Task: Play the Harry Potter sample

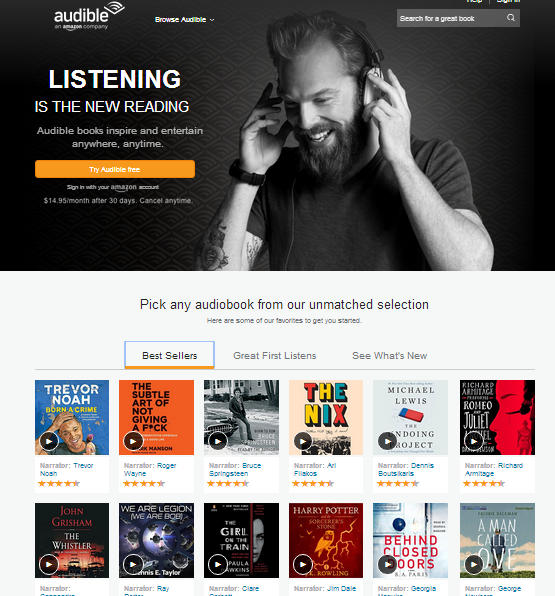Action: pos(303,564)
